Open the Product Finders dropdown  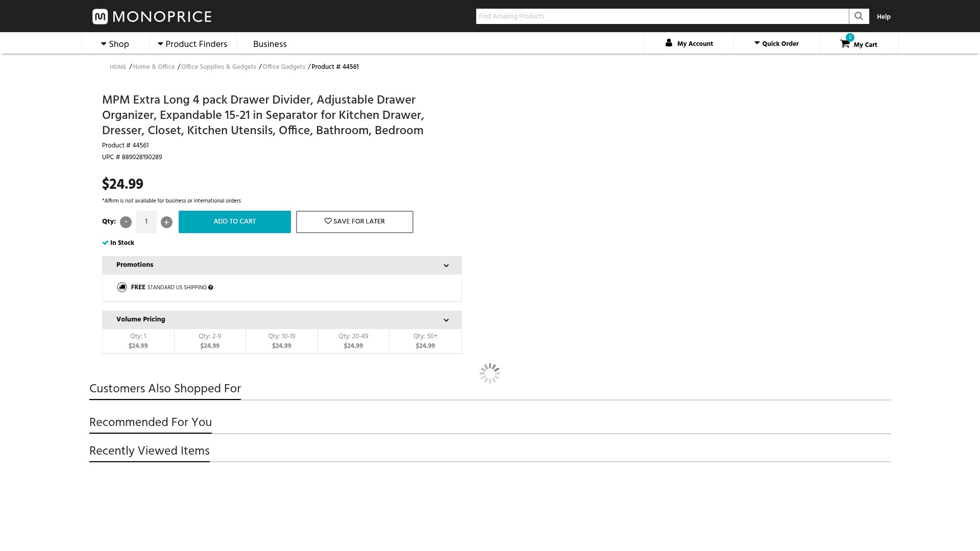click(x=193, y=44)
